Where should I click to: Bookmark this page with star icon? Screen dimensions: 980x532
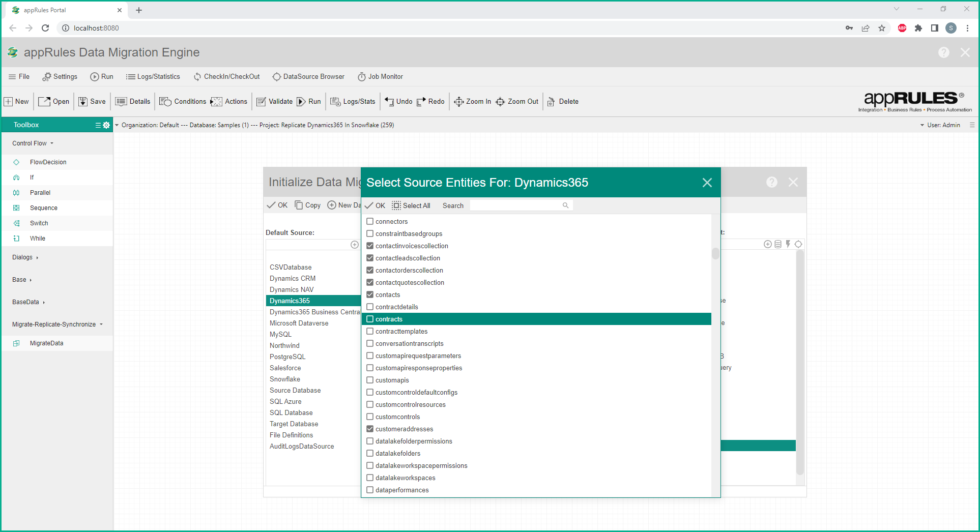(882, 28)
